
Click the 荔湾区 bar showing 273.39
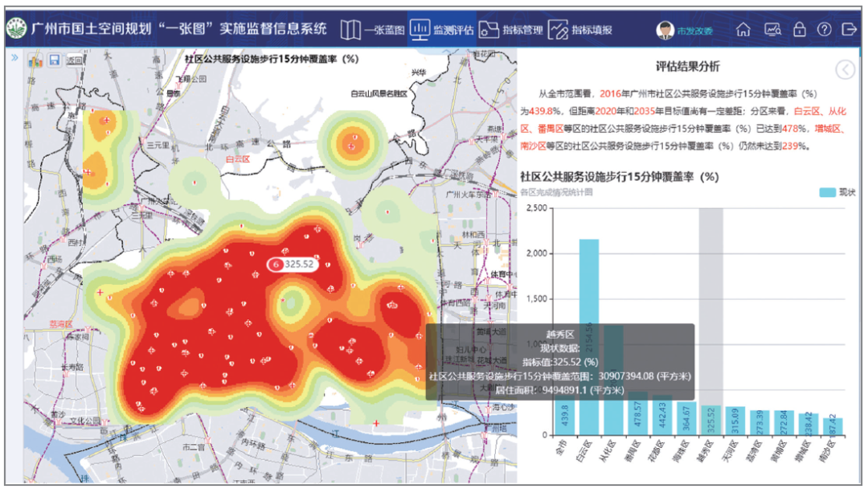[759, 422]
